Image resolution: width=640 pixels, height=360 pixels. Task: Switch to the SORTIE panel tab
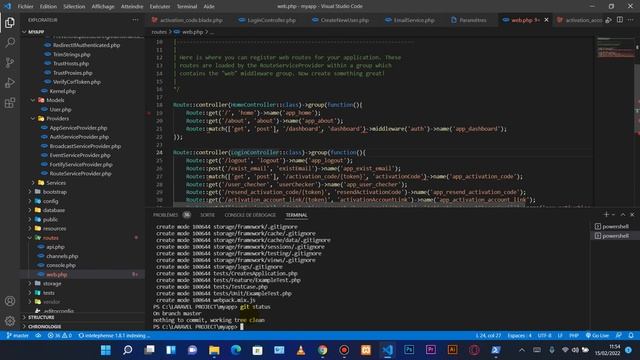207,215
